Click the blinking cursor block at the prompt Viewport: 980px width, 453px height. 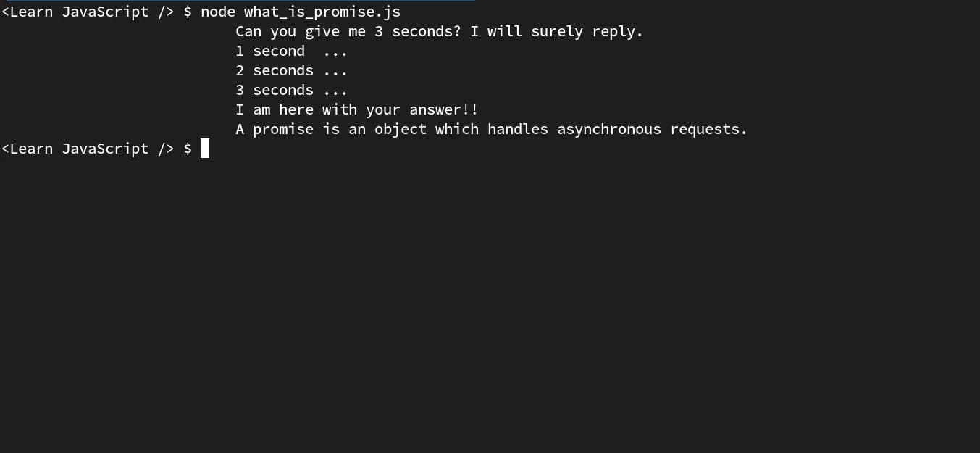[x=205, y=149]
